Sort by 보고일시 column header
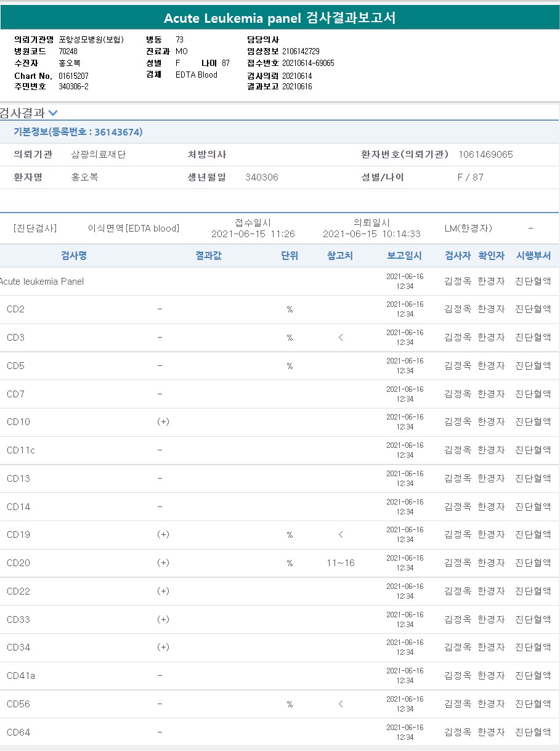Image resolution: width=560 pixels, height=751 pixels. [405, 256]
